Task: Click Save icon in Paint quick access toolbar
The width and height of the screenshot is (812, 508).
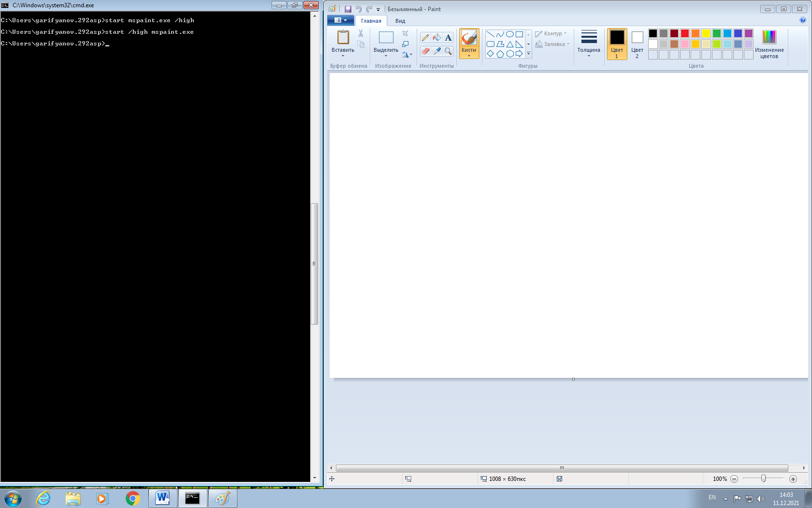Action: 348,9
